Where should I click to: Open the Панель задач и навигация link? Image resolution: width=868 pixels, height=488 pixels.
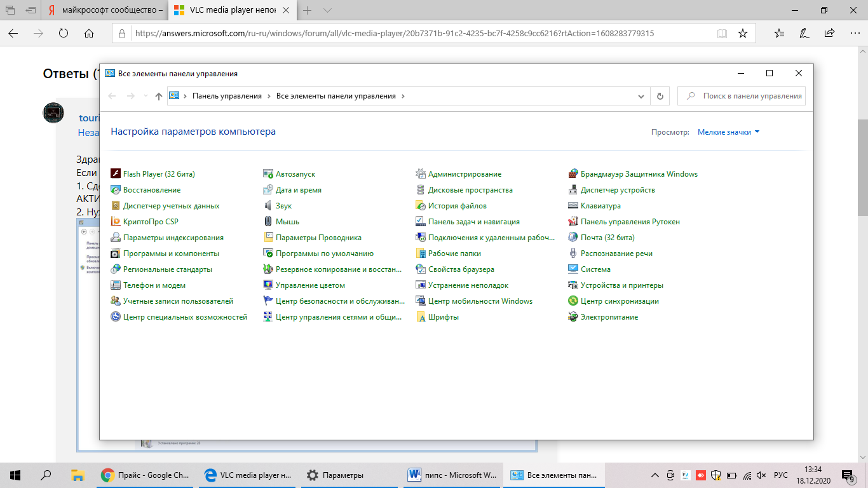click(x=474, y=221)
